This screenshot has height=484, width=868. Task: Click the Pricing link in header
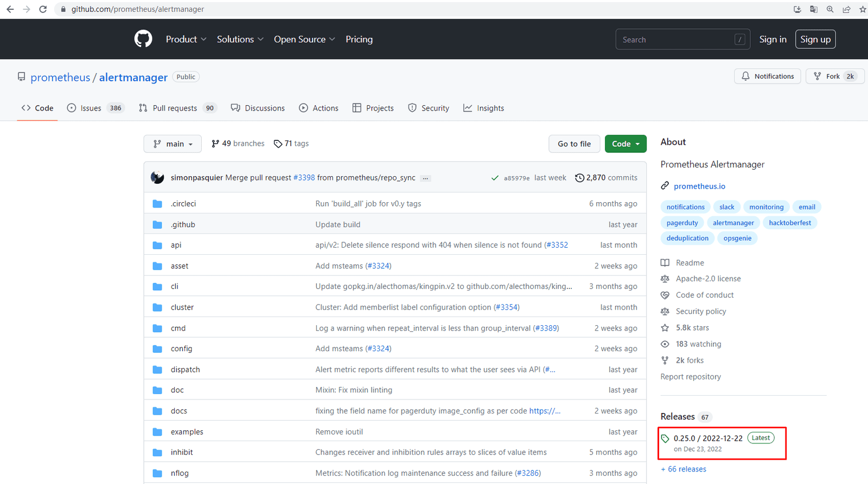(x=359, y=39)
